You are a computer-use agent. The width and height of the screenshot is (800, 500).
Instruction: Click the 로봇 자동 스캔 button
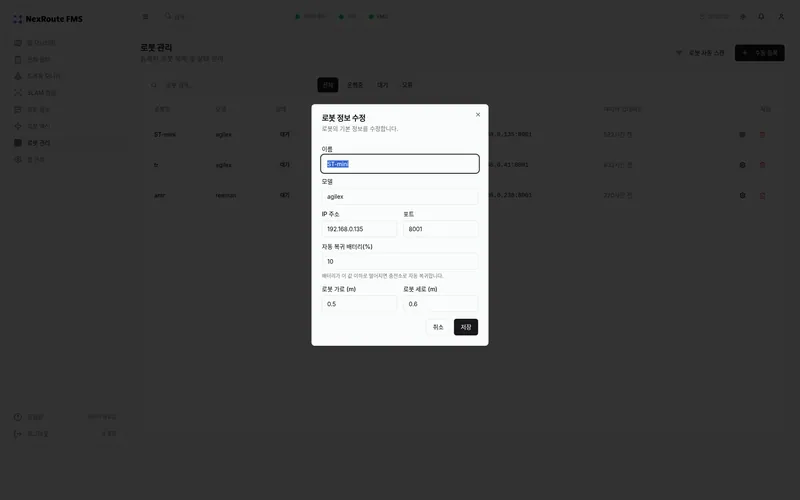pyautogui.click(x=700, y=53)
